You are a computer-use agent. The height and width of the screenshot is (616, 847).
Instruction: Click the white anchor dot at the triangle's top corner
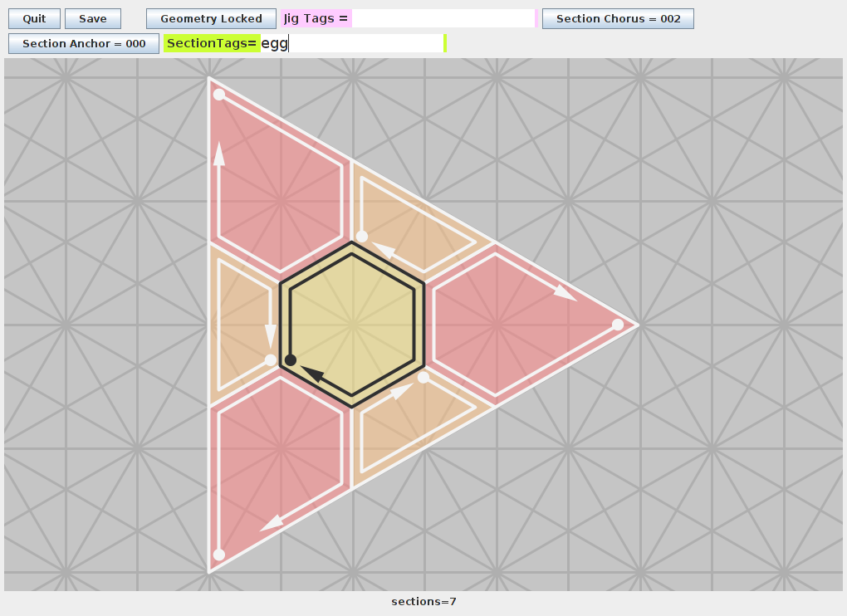(x=219, y=95)
